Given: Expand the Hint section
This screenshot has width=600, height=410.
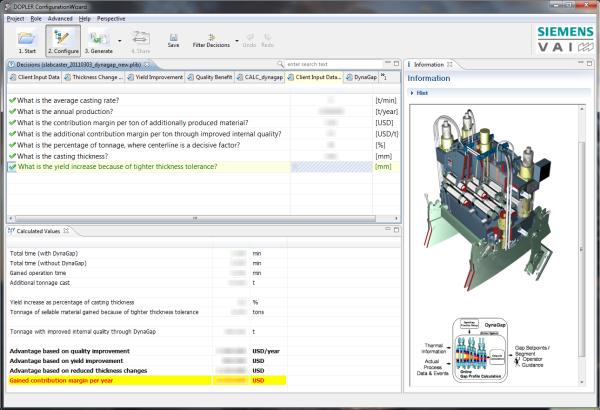Looking at the screenshot, I should pyautogui.click(x=412, y=93).
